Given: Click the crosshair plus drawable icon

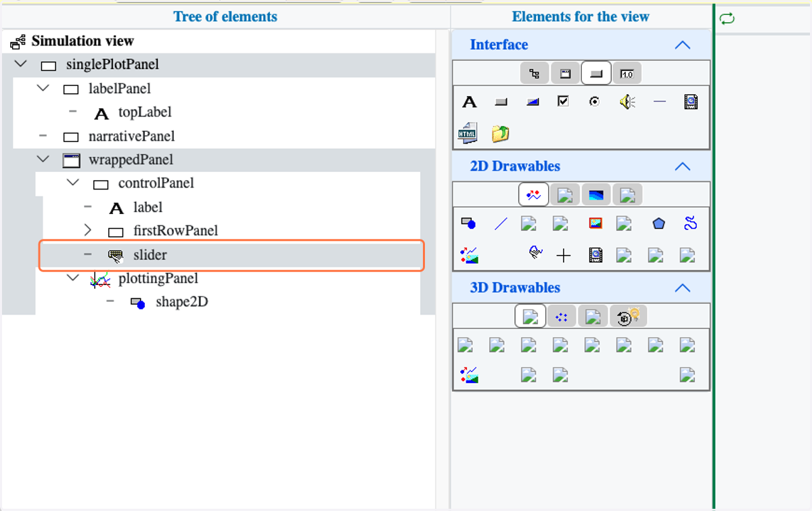Looking at the screenshot, I should tap(563, 255).
